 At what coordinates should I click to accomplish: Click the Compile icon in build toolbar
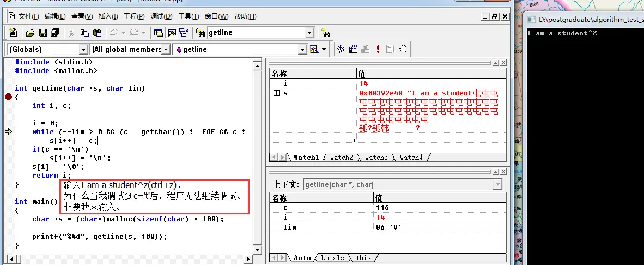[341, 49]
